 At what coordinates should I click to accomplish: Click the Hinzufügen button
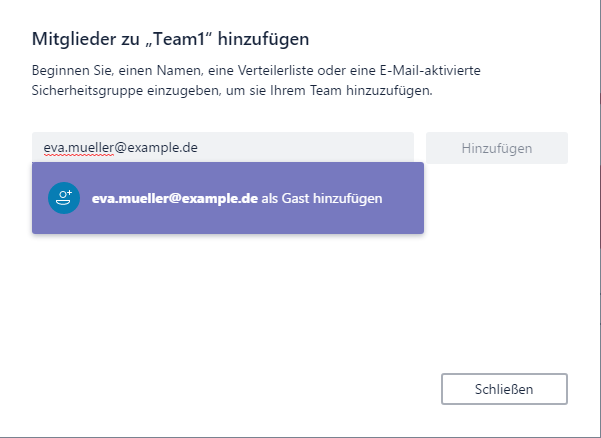pos(497,148)
